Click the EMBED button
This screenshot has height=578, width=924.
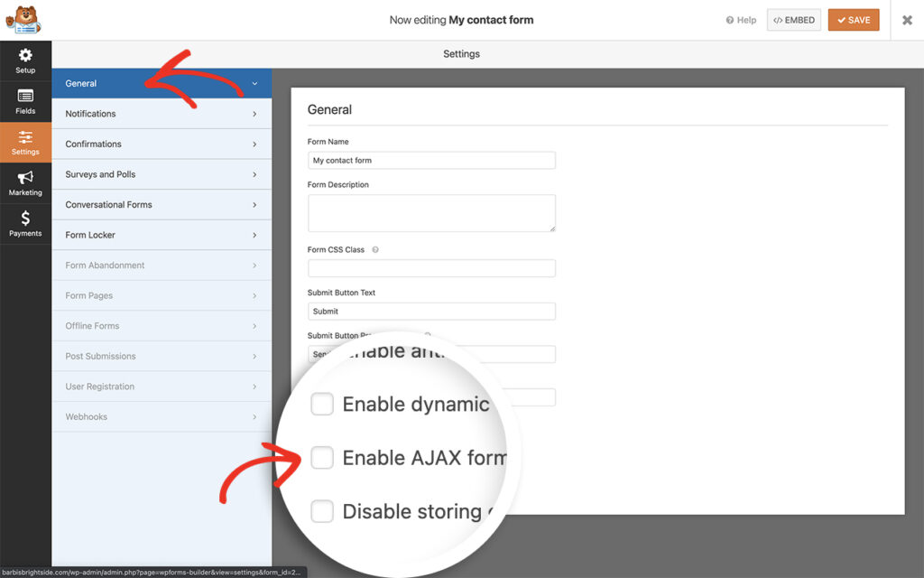tap(793, 19)
